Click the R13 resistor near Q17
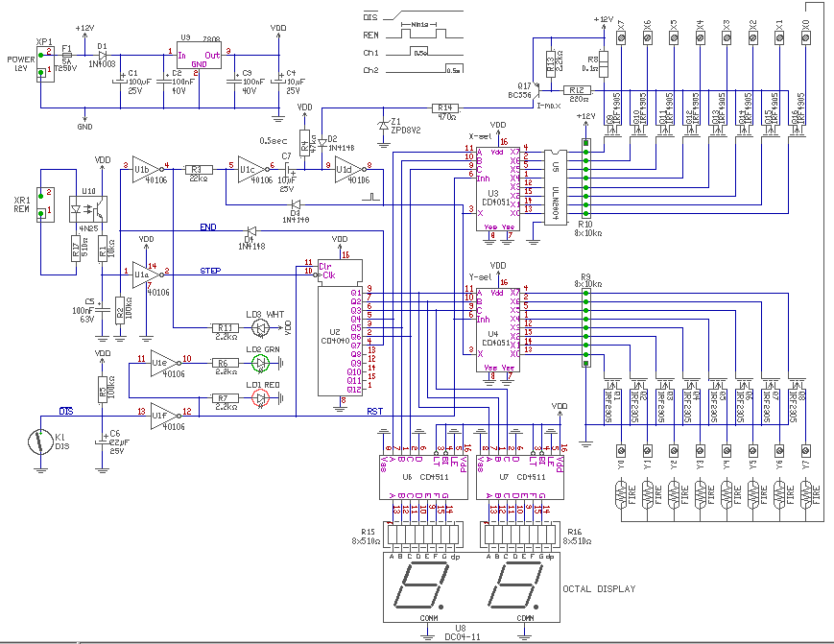Screen dimensions: 834x644 coord(551,63)
